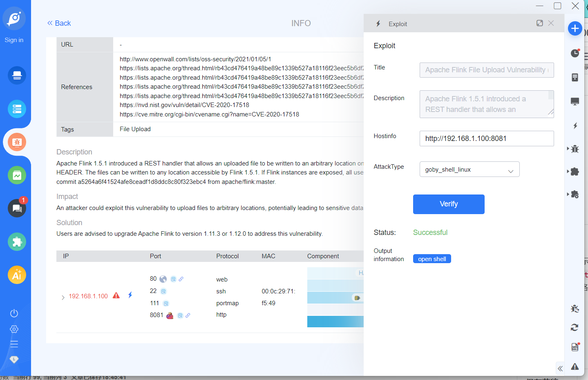Click the power icon in left sidebar
Screen dimensions: 588x380
pos(14,313)
